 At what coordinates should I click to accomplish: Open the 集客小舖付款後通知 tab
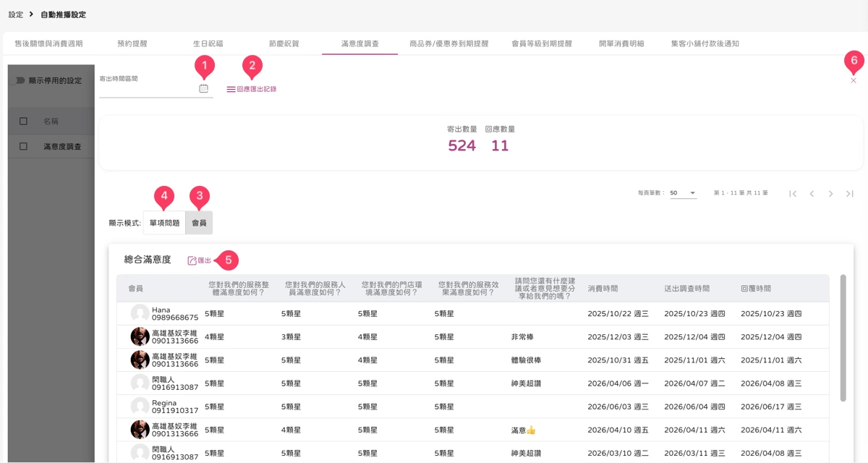(x=705, y=43)
